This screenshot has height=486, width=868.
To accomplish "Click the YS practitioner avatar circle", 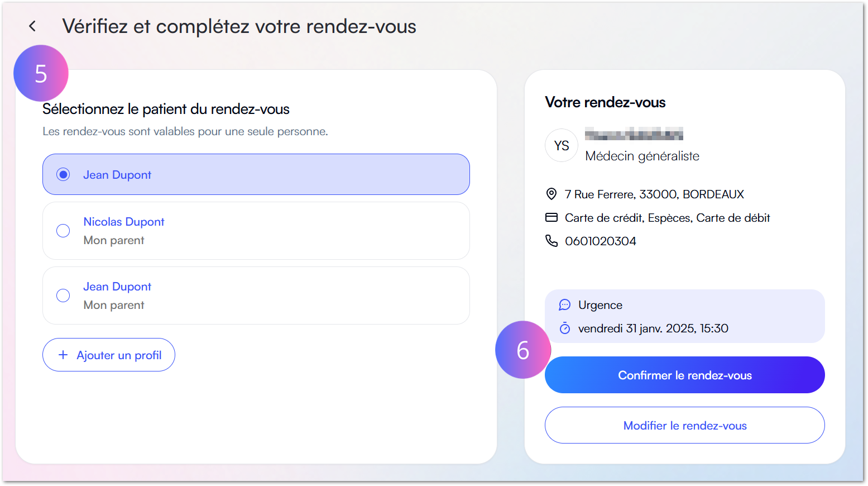I will click(561, 145).
